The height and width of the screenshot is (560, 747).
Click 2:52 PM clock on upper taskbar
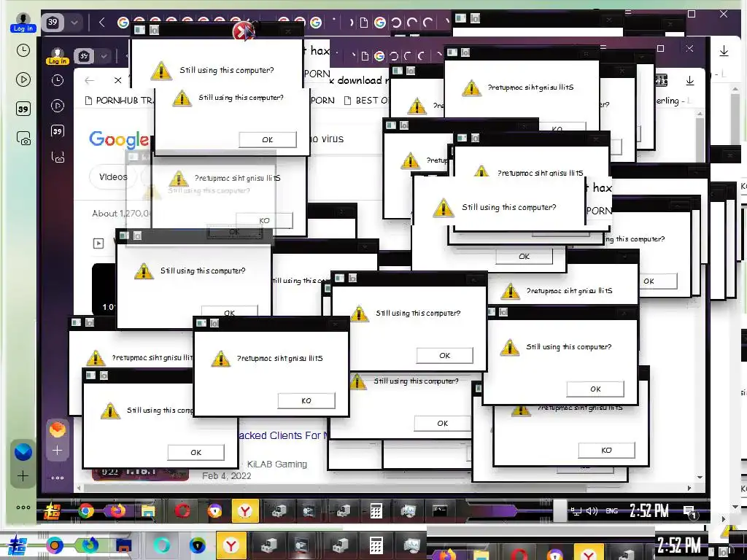point(649,511)
